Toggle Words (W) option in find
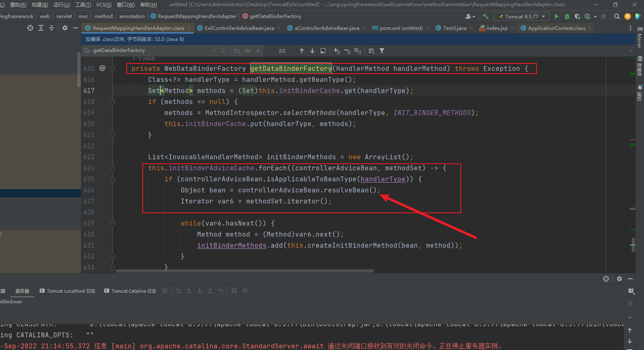This screenshot has height=350, width=644. point(247,51)
